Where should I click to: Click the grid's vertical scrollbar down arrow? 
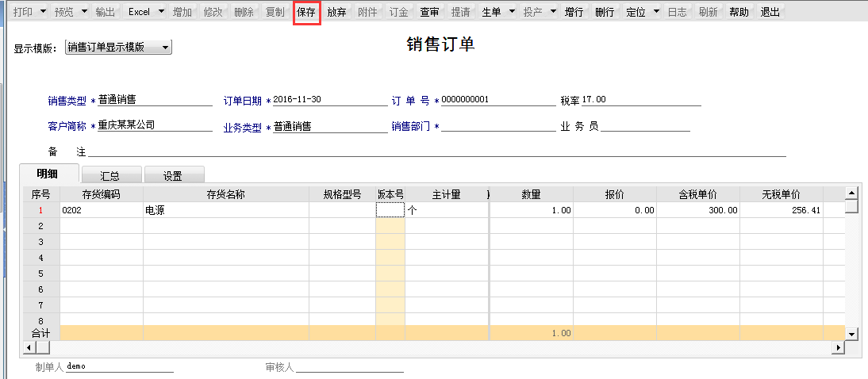click(852, 335)
